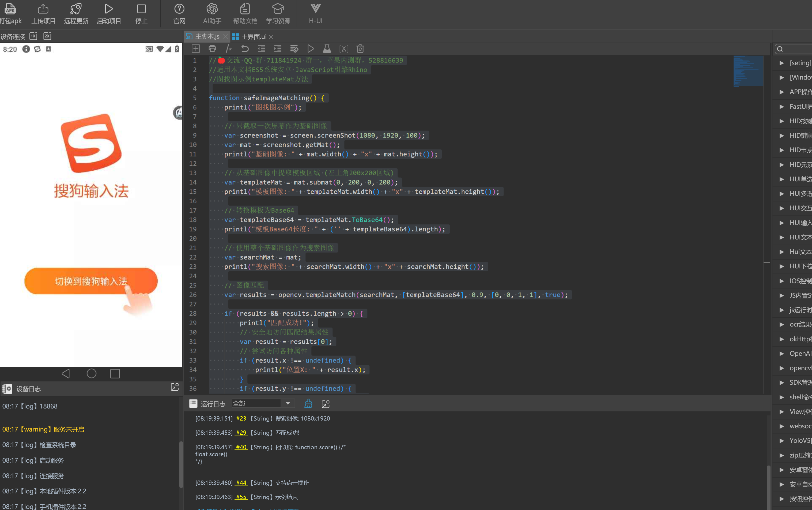Expand the OpenAI tree item

coord(782,354)
